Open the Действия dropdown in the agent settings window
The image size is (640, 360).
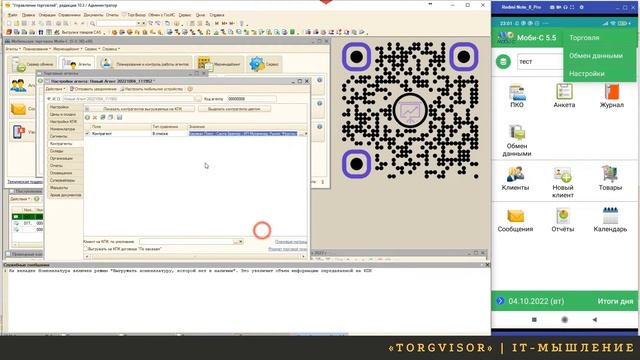pyautogui.click(x=55, y=89)
